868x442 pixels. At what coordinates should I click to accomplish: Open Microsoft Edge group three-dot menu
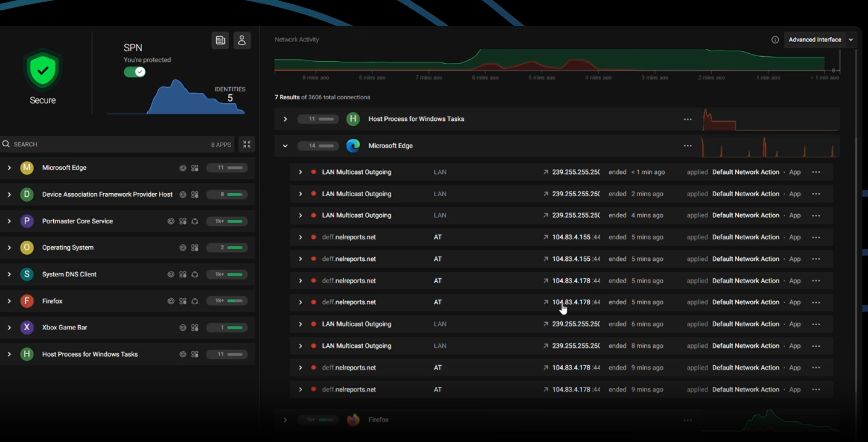tap(688, 146)
